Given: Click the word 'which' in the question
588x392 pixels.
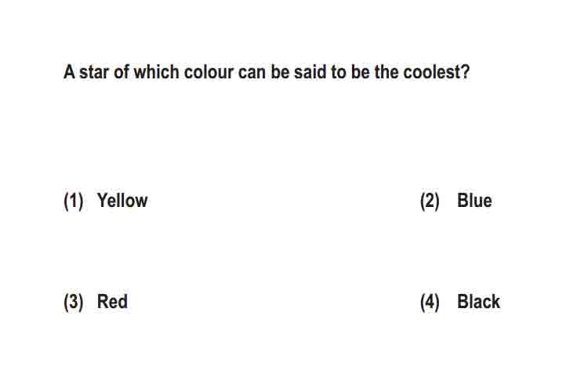Looking at the screenshot, I should pos(156,72).
